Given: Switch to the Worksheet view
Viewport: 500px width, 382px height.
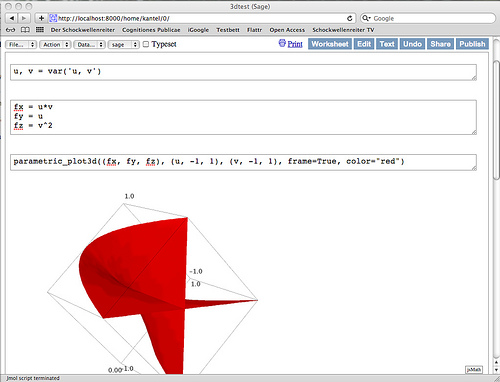Looking at the screenshot, I should [330, 44].
